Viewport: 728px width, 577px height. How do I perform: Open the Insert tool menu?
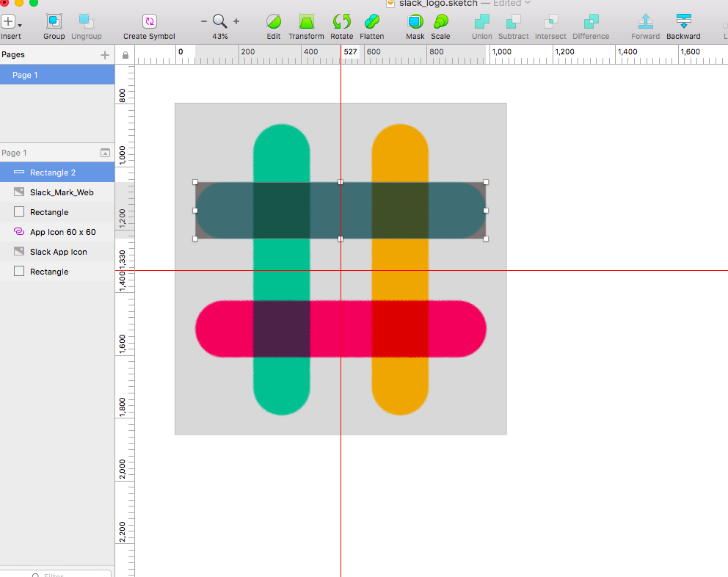[x=11, y=22]
